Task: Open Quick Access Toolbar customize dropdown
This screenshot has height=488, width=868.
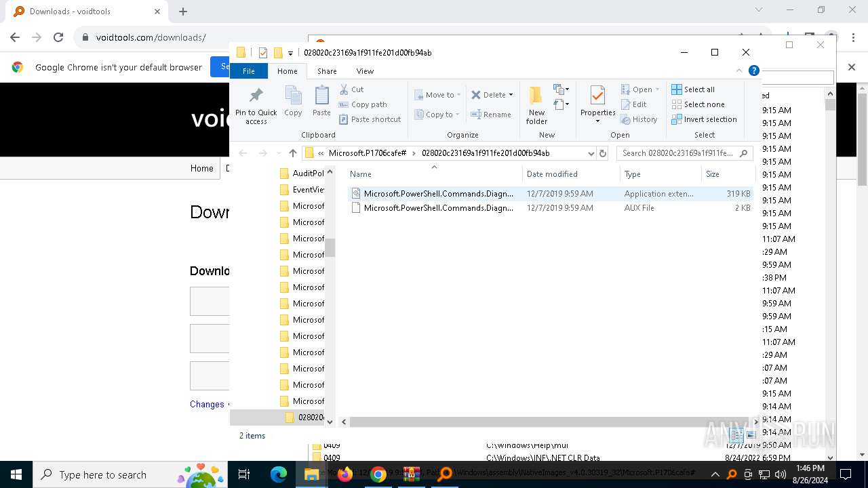Action: click(x=290, y=53)
